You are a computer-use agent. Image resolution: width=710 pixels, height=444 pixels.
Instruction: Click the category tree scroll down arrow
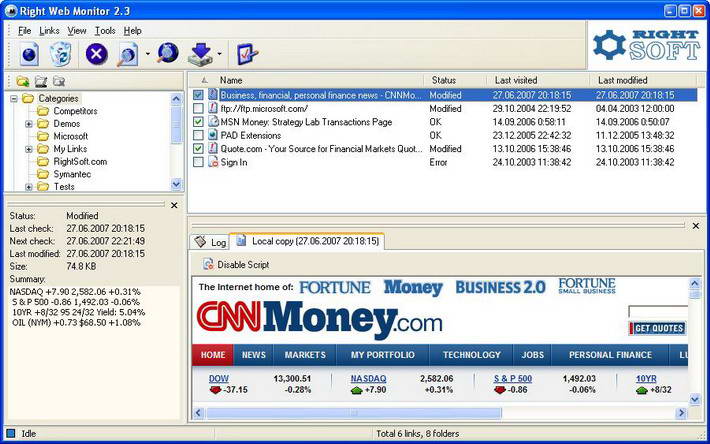coord(176,184)
